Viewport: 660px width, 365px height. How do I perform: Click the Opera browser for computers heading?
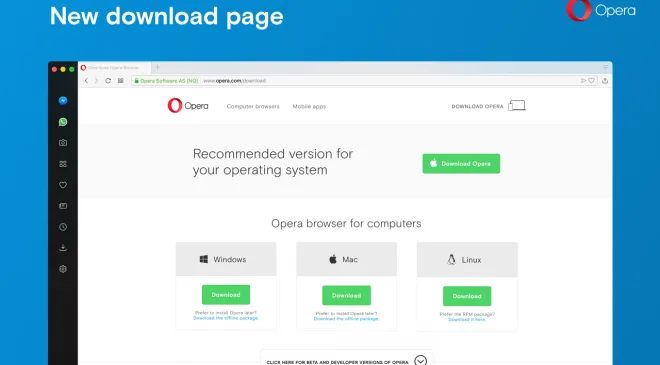(346, 223)
